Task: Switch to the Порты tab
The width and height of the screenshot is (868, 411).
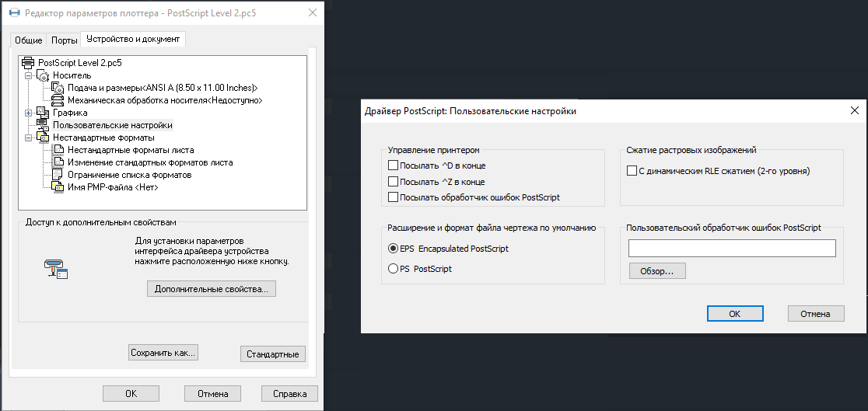Action: [x=65, y=40]
